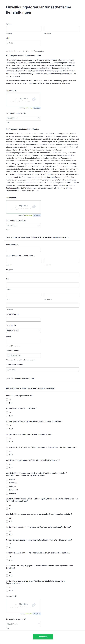This screenshot has height=644, width=85.
Task: Focus the Kunden Ref Nr. field
Action: click(x=23, y=249)
